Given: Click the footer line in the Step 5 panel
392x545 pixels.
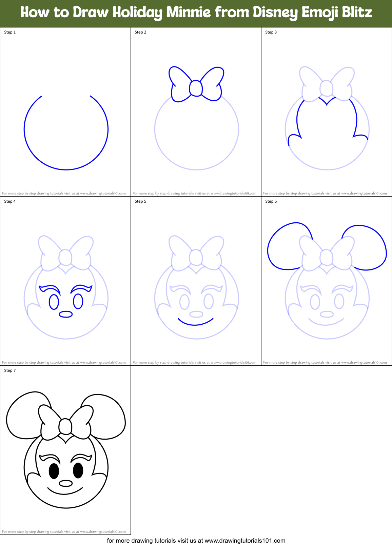Looking at the screenshot, I should click(194, 363).
